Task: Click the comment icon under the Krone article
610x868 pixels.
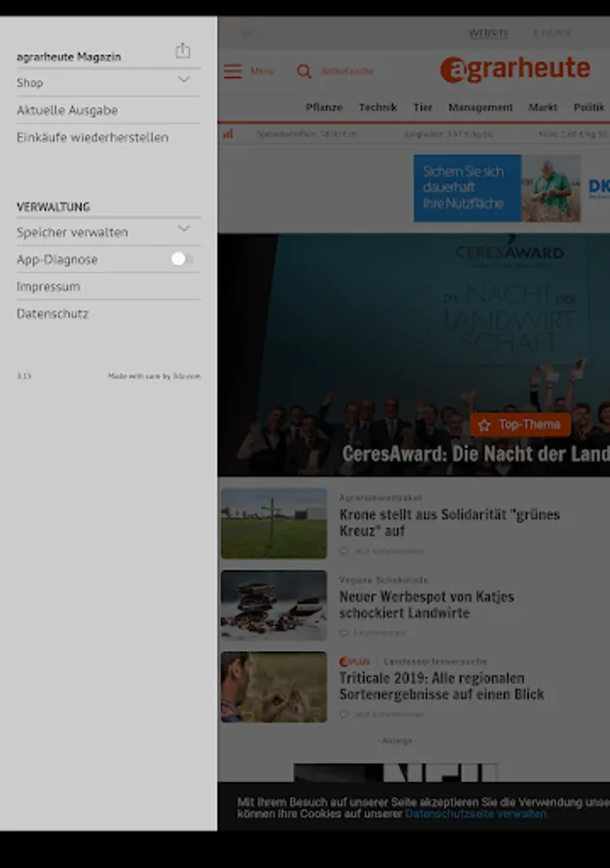Action: 344,551
